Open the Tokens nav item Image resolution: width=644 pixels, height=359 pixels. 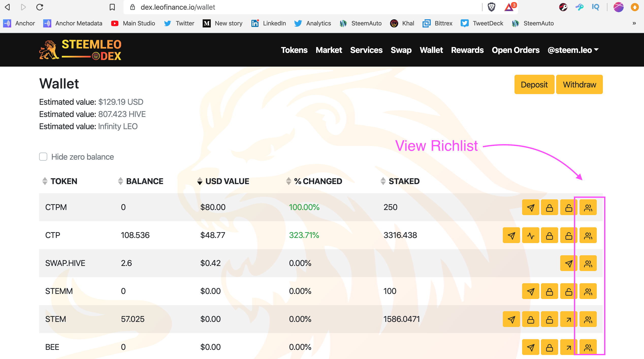tap(294, 50)
